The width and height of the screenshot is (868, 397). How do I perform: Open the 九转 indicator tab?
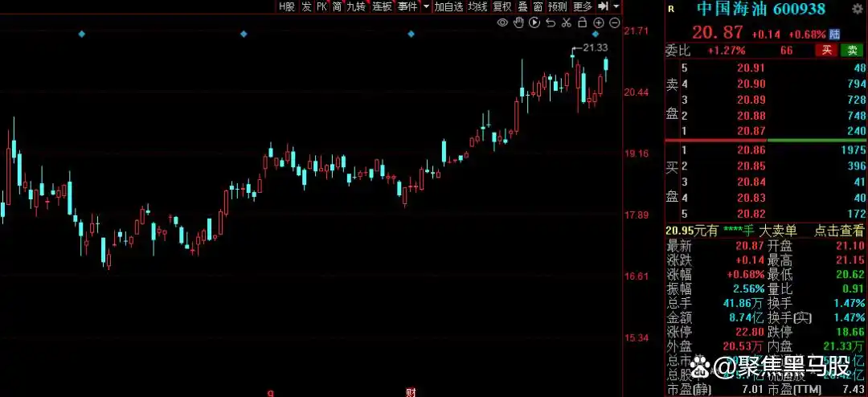pyautogui.click(x=356, y=6)
